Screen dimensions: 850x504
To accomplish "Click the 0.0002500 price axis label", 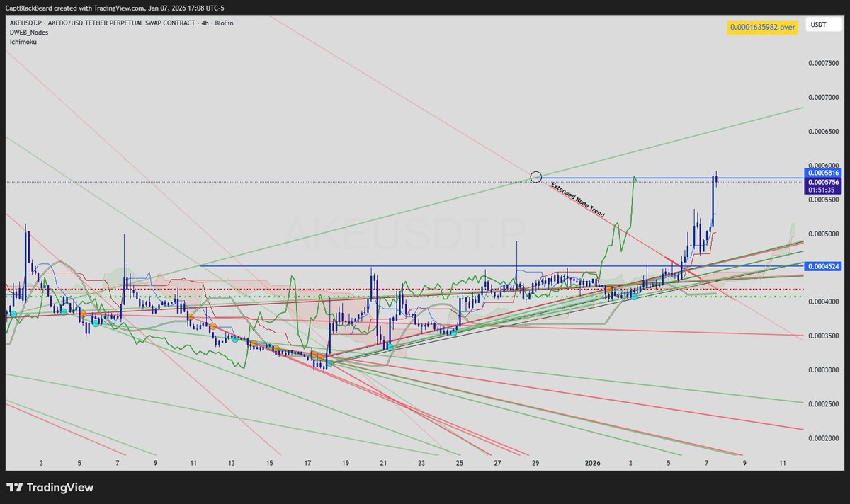I will [x=822, y=405].
